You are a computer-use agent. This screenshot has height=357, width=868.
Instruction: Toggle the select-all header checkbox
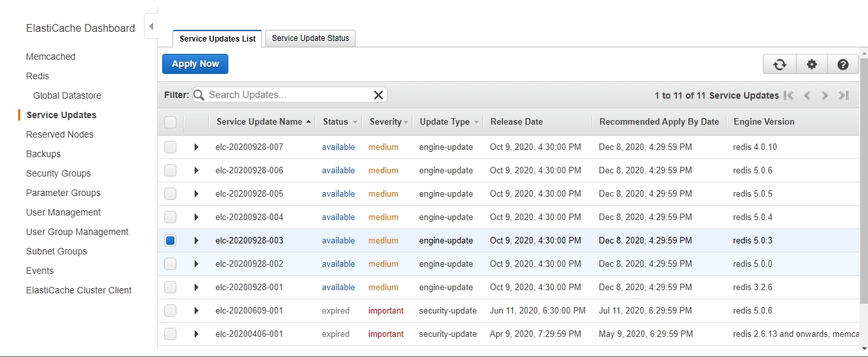(x=170, y=122)
